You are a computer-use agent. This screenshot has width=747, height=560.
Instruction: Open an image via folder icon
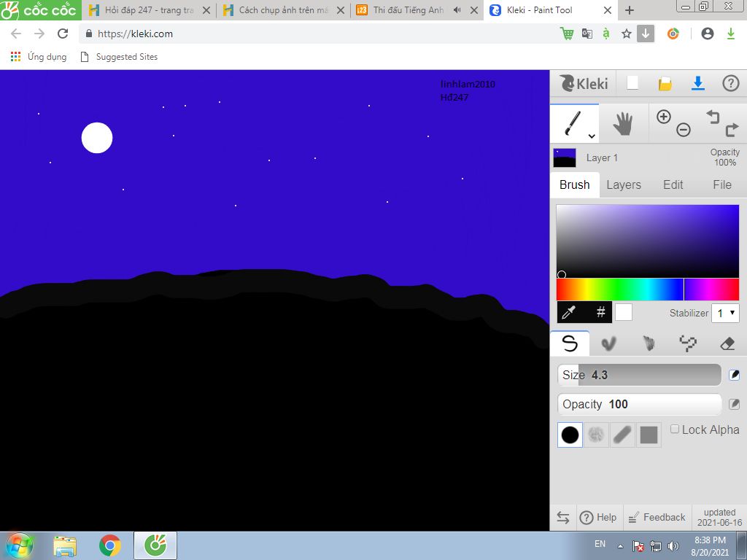pyautogui.click(x=665, y=84)
